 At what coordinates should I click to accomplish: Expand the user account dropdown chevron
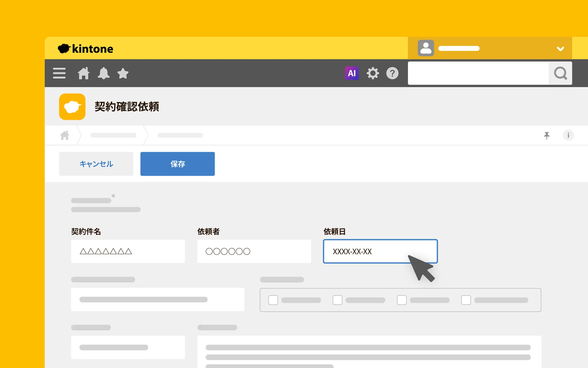point(560,49)
